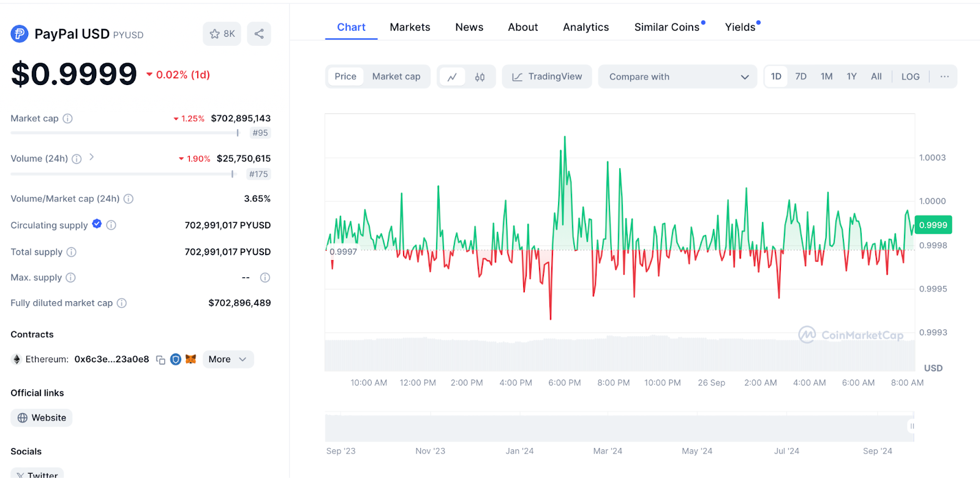980x478 pixels.
Task: Click the $702,895,143 market cap value
Action: click(x=241, y=118)
